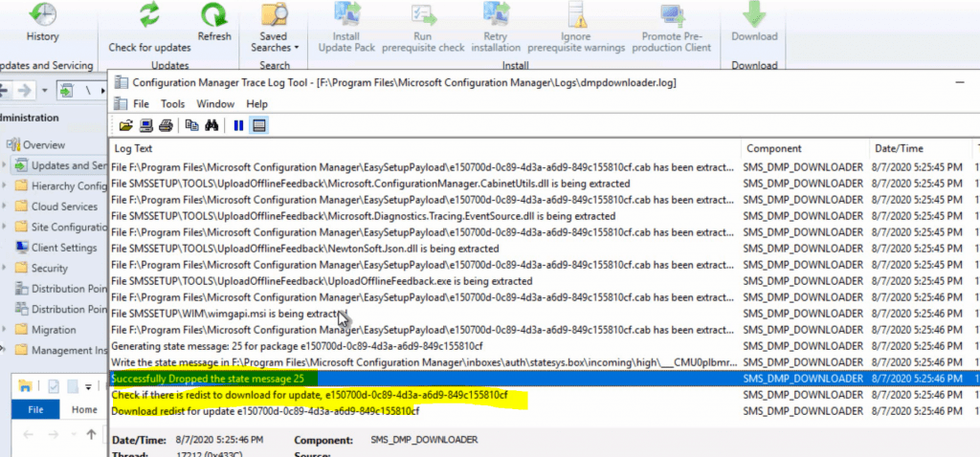Click the green Download arrow icon
980x457 pixels.
point(754,13)
